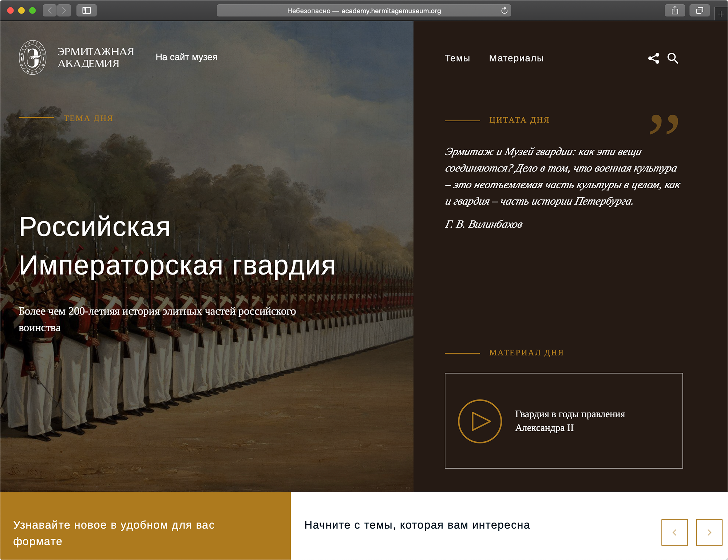Click the quote author Г. В. Вилинбахов

pos(483,224)
